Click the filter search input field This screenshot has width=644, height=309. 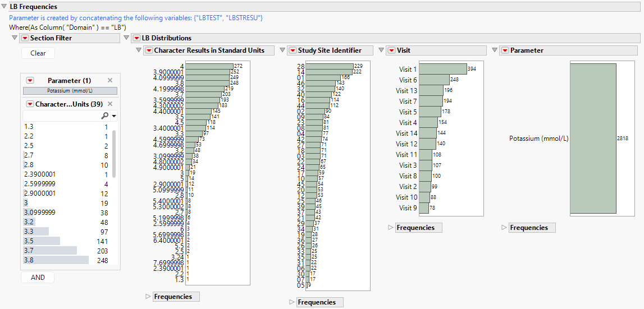[x=62, y=116]
